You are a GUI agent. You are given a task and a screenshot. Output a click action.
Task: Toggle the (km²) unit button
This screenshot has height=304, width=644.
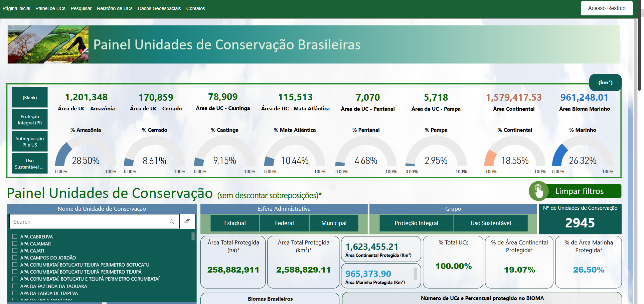pyautogui.click(x=605, y=83)
